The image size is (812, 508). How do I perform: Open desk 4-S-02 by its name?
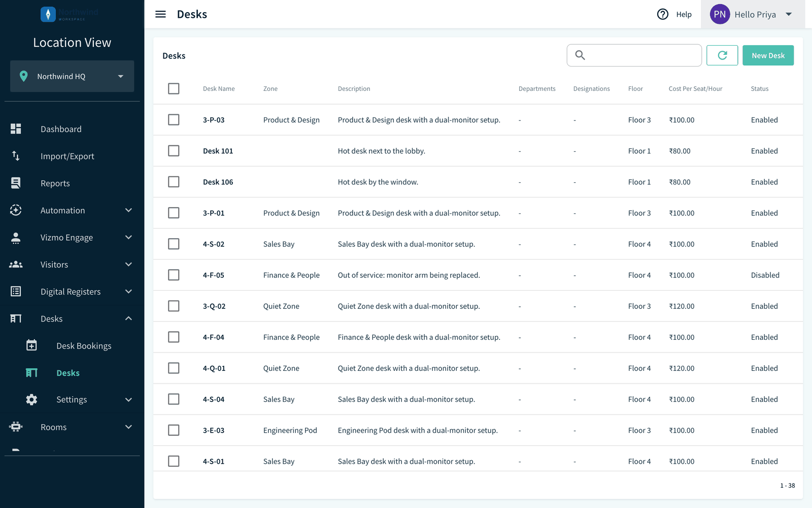(x=214, y=244)
